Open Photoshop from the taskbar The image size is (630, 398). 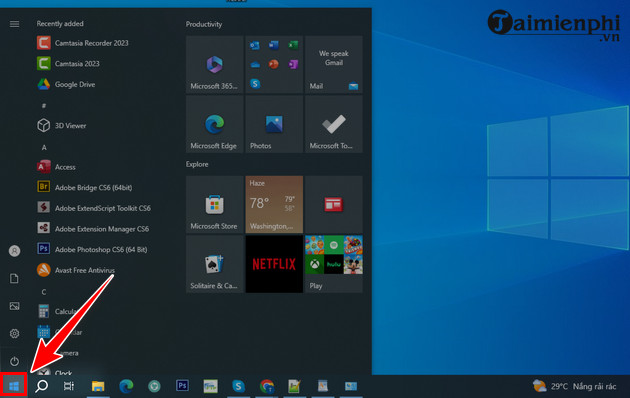click(x=182, y=386)
